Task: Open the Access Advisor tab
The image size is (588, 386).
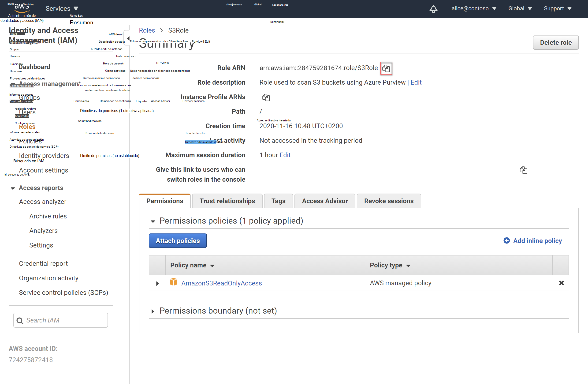Action: [x=325, y=201]
